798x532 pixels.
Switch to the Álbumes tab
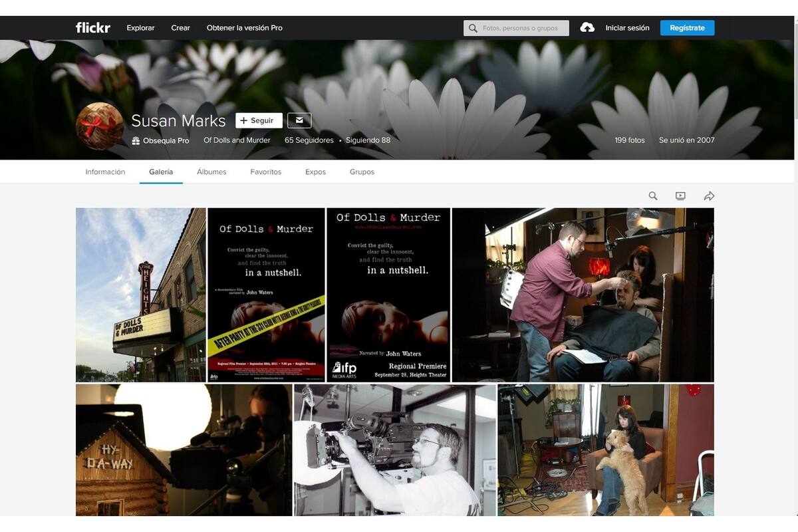click(211, 172)
